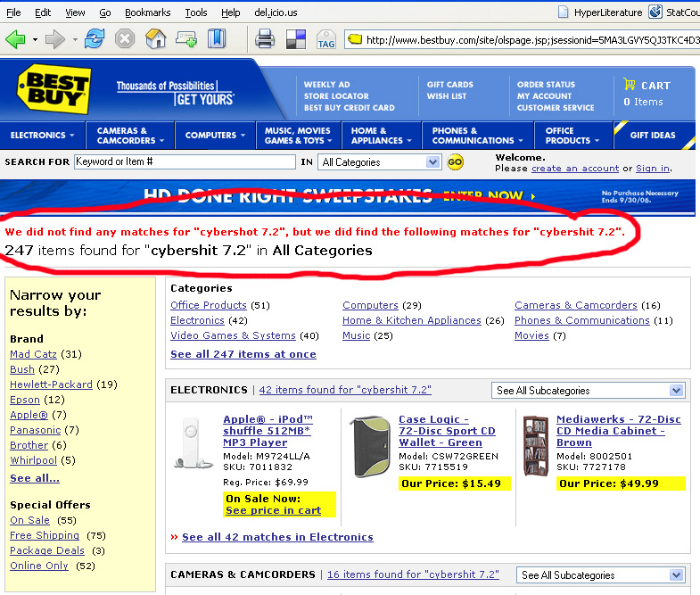Image resolution: width=700 pixels, height=595 pixels.
Task: Click the search keyword input field
Action: click(185, 161)
